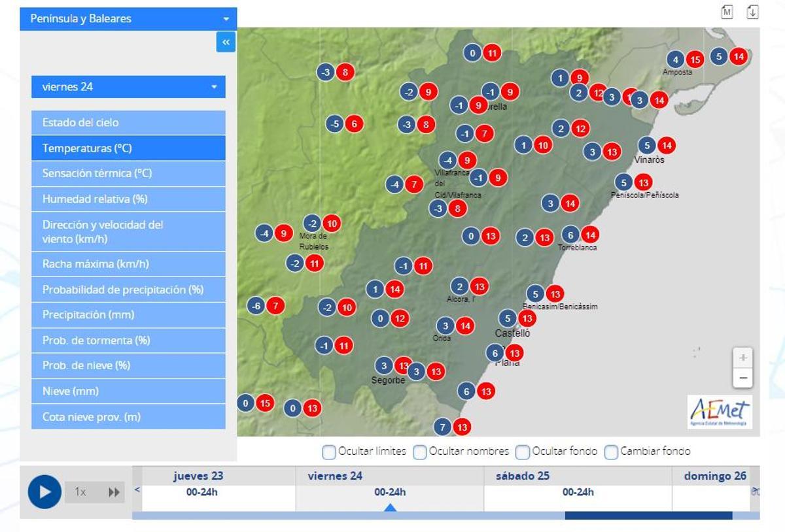Click Torreblanca max temperature 14 marker
The image size is (785, 532).
(590, 235)
